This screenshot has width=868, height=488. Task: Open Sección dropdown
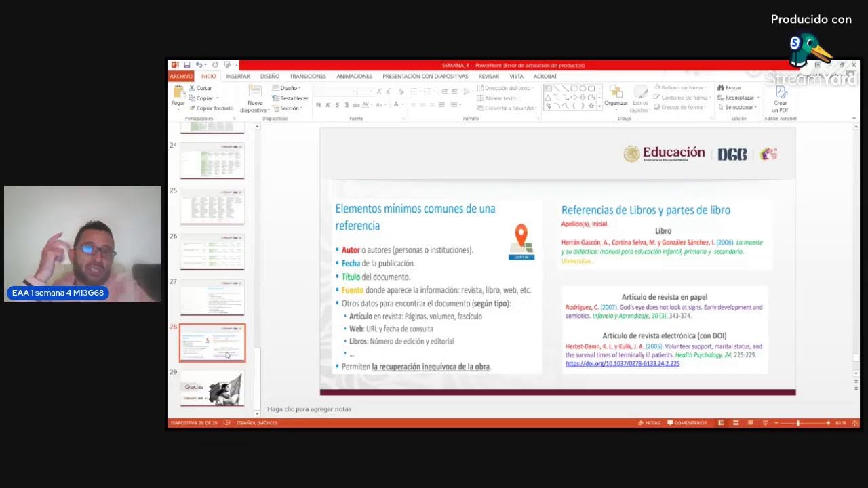(x=287, y=108)
